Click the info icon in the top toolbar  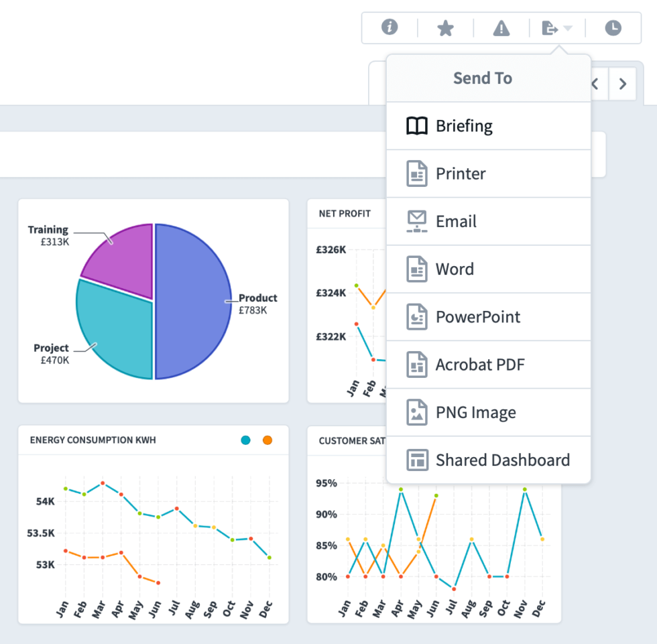390,28
